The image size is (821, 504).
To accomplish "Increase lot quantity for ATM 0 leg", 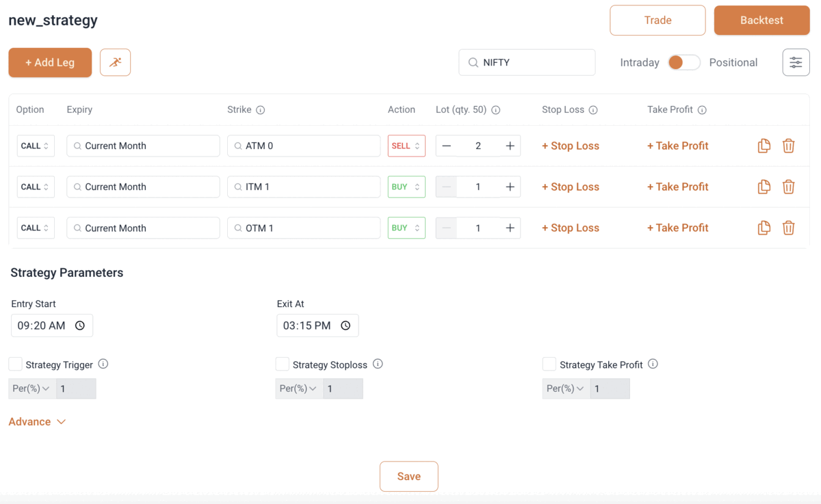I will tap(510, 146).
